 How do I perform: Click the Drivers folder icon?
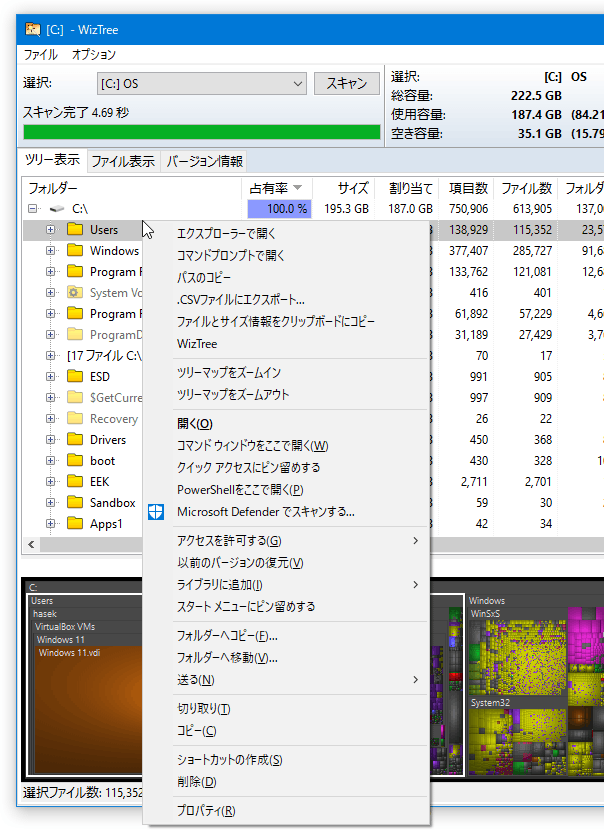pos(75,439)
